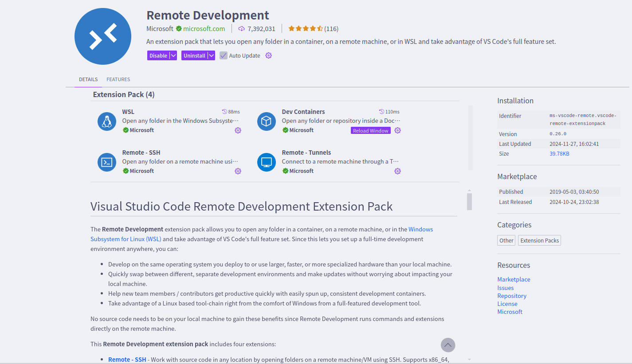Click the Remote Development extension logo
632x364 pixels.
pyautogui.click(x=103, y=36)
